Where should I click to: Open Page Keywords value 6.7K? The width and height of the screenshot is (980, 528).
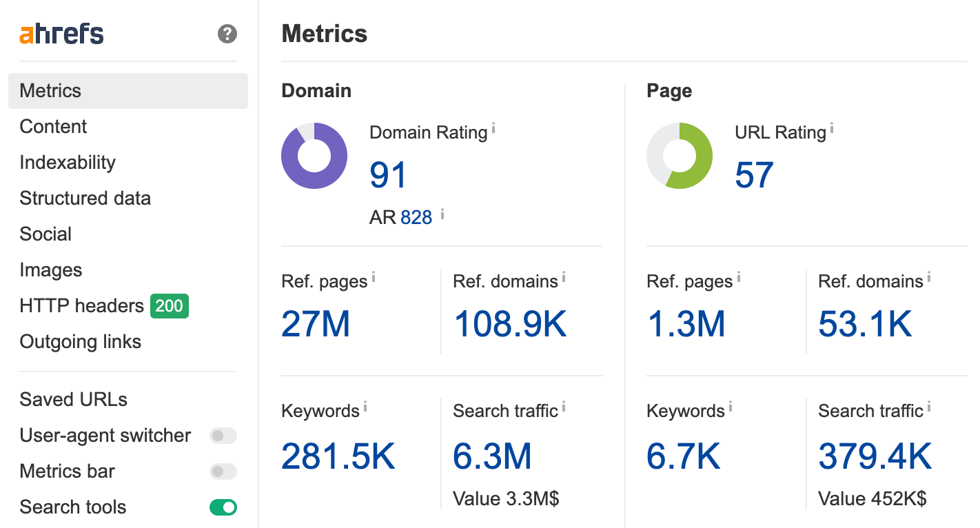point(684,456)
